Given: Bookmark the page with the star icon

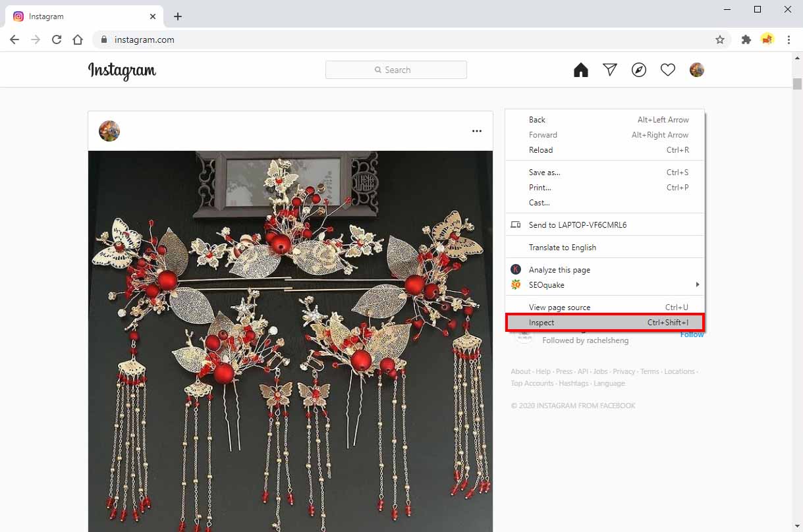Looking at the screenshot, I should [x=720, y=40].
